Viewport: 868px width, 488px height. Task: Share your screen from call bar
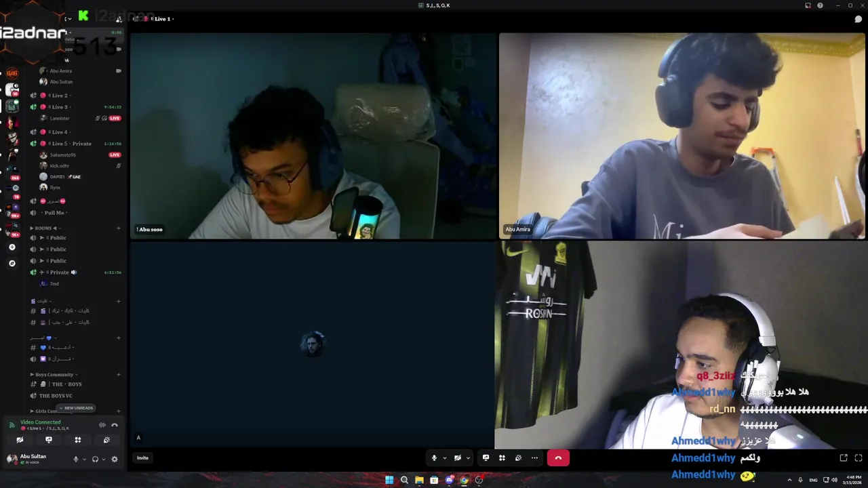[486, 458]
